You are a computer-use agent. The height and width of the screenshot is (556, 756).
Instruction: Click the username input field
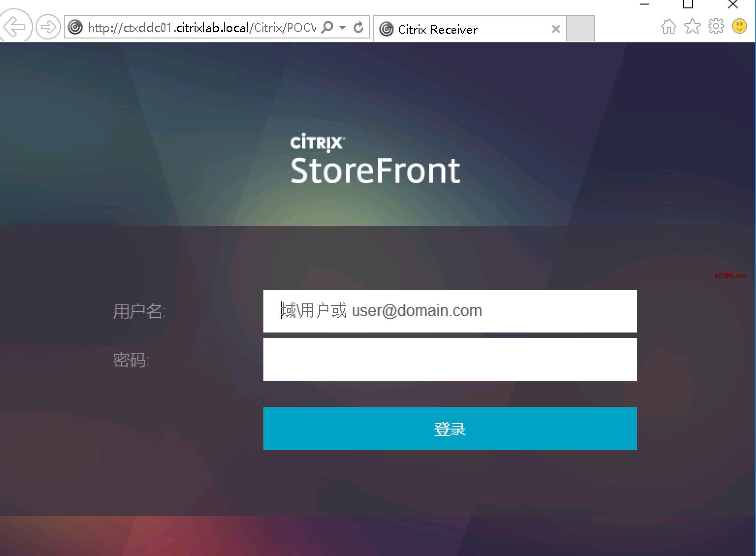[450, 311]
